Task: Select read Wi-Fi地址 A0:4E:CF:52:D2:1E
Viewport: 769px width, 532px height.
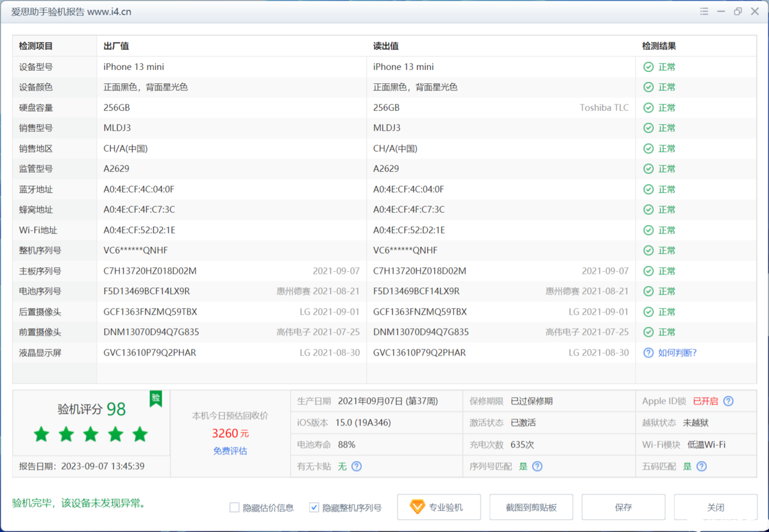Action: [409, 230]
